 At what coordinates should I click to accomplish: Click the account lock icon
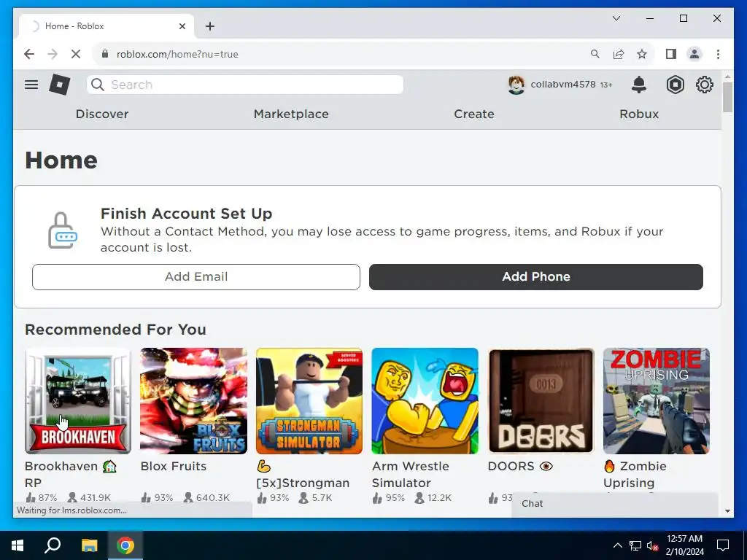[63, 230]
